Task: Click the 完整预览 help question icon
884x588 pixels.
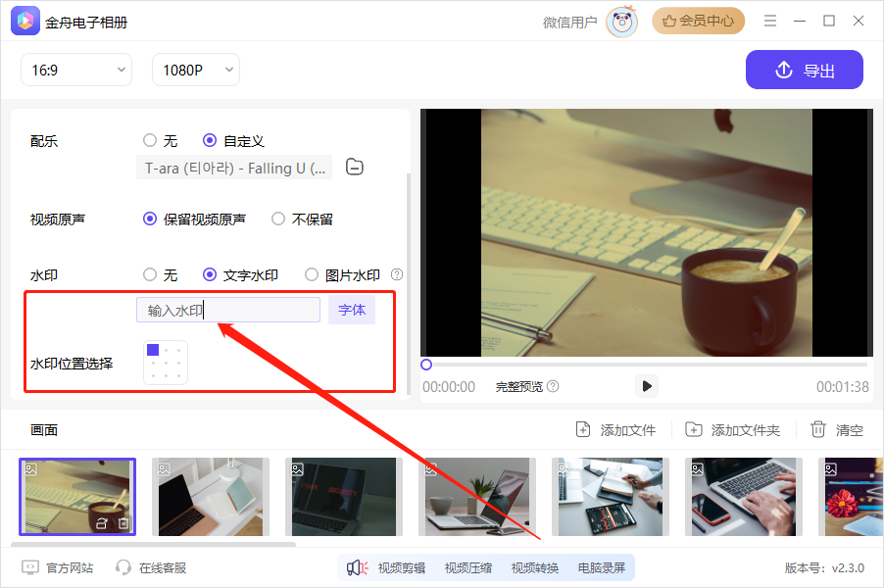Action: 553,386
